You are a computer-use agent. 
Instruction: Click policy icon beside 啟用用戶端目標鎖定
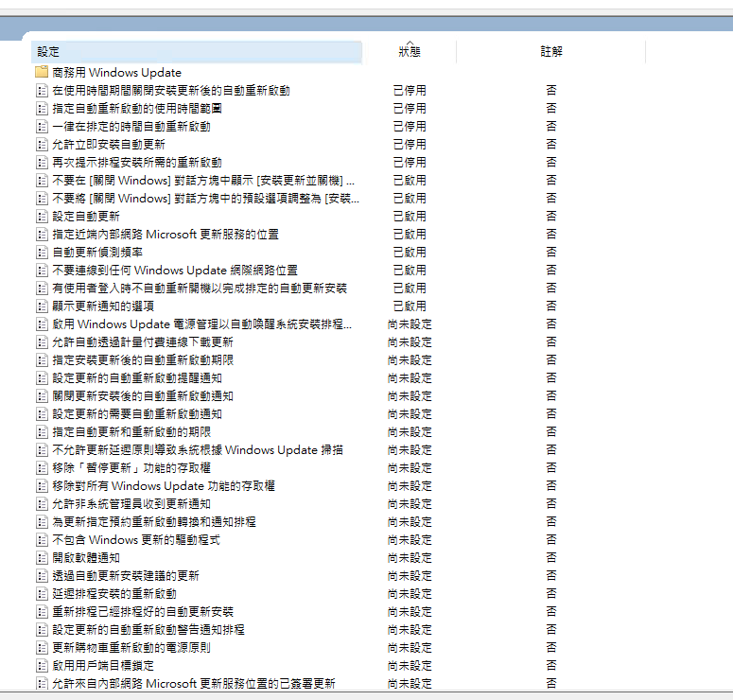pyautogui.click(x=42, y=666)
